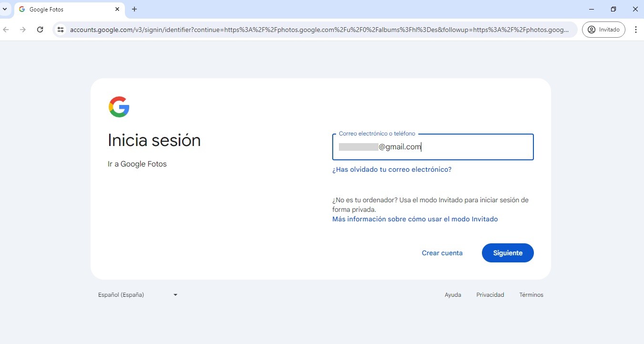Reload the page with refresh icon
This screenshot has height=344, width=644.
click(40, 30)
